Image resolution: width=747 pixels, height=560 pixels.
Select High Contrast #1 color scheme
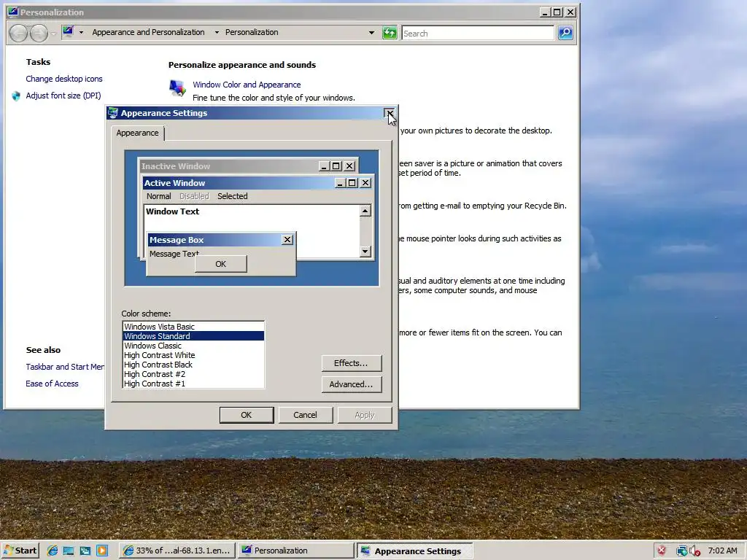click(x=193, y=384)
